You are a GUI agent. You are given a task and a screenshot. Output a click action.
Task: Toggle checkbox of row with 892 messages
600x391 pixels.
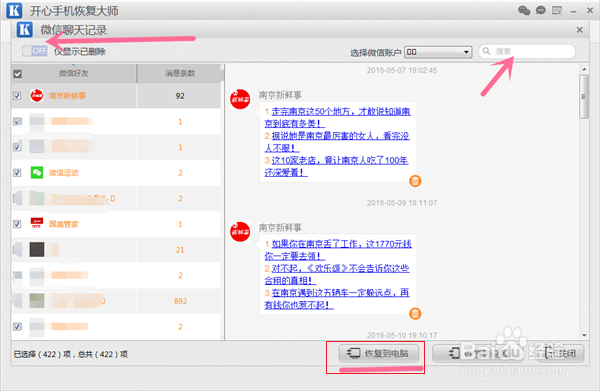coord(17,301)
